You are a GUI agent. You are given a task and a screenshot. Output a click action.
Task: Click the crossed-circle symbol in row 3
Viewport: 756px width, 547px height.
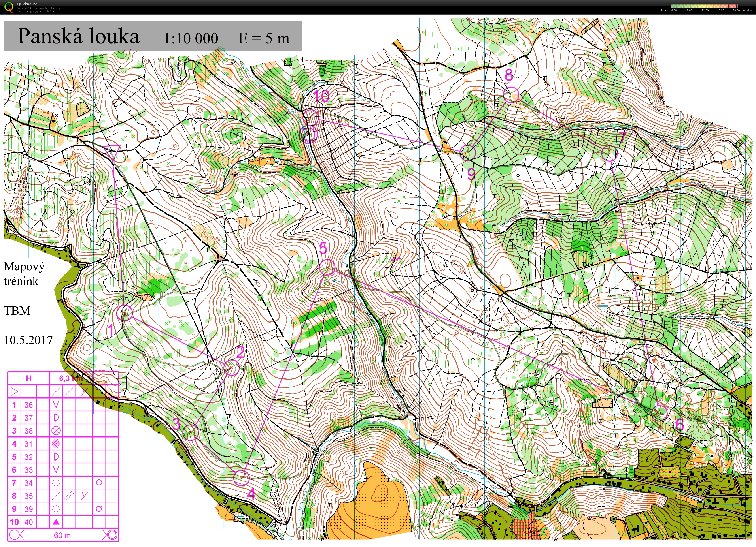coord(56,431)
